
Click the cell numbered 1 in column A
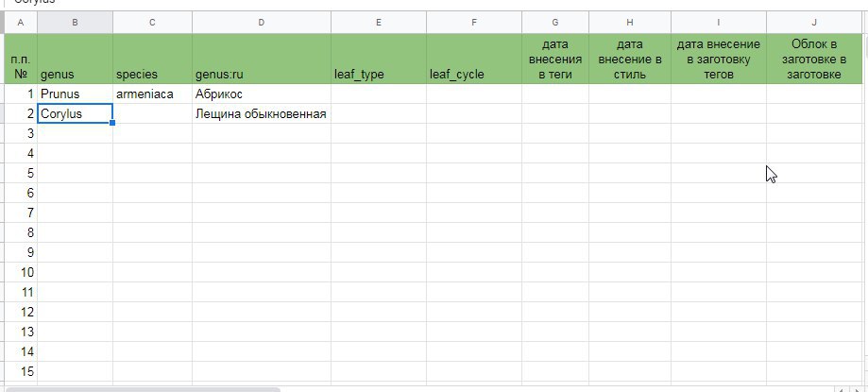(21, 94)
